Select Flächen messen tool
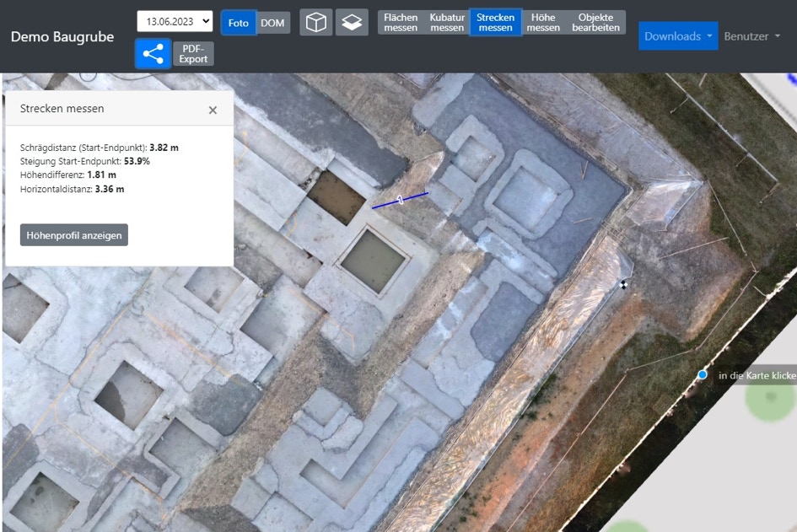 point(401,23)
